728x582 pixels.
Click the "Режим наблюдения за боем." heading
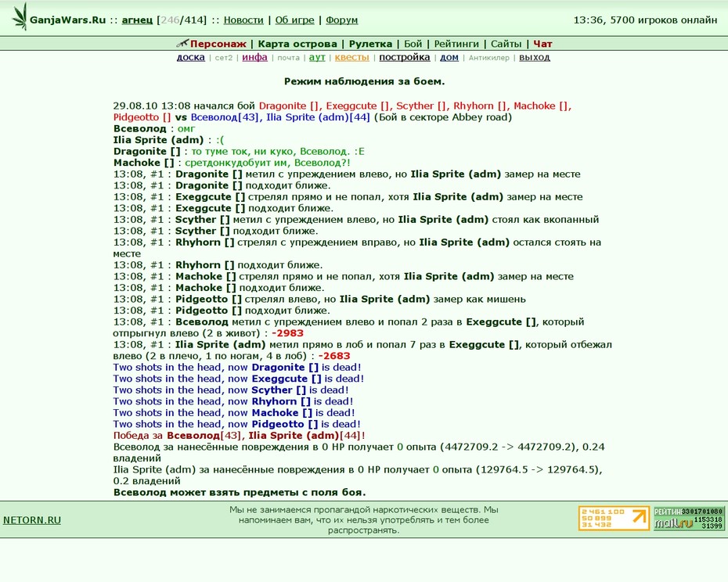pyautogui.click(x=365, y=81)
